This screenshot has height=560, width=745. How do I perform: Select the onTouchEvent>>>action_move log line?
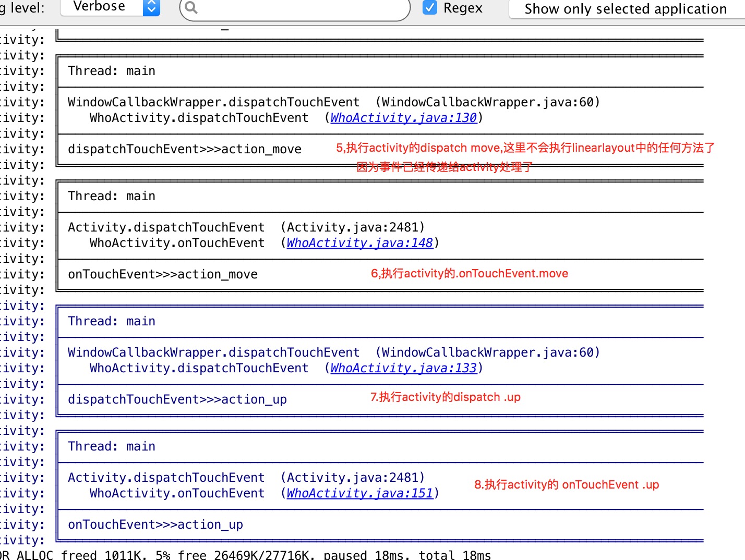pos(163,274)
